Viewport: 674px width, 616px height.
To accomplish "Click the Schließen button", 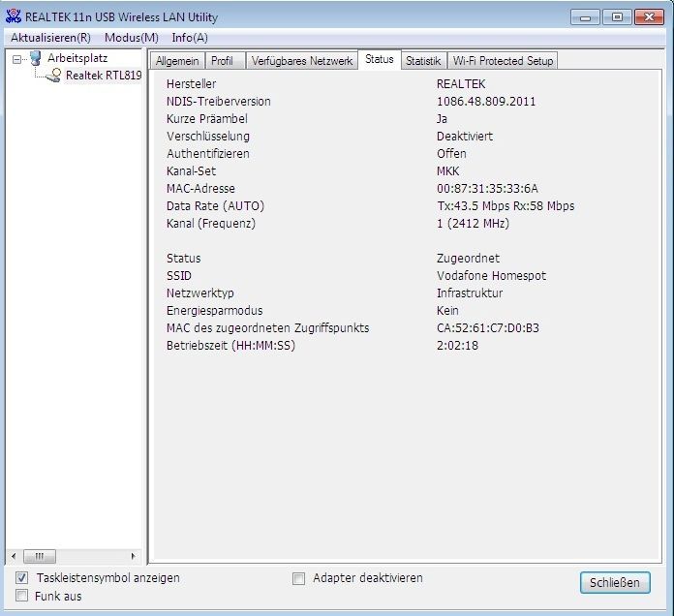I will click(x=615, y=582).
